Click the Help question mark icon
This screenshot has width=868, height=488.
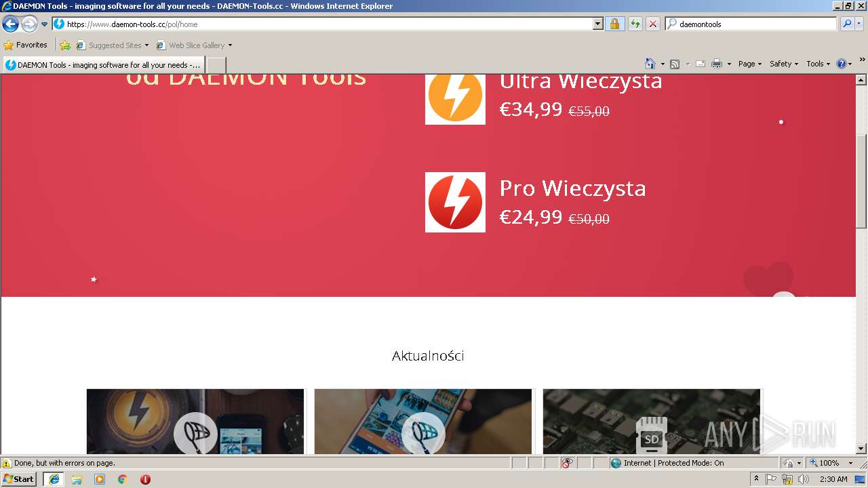[842, 64]
